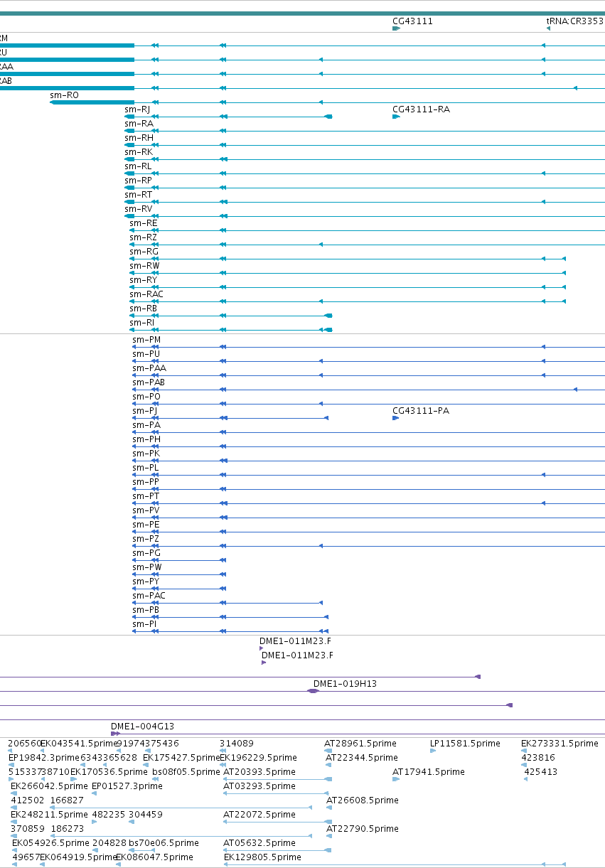The image size is (605, 868).
Task: Open the AT22072.5prime EST label
Action: click(x=259, y=815)
